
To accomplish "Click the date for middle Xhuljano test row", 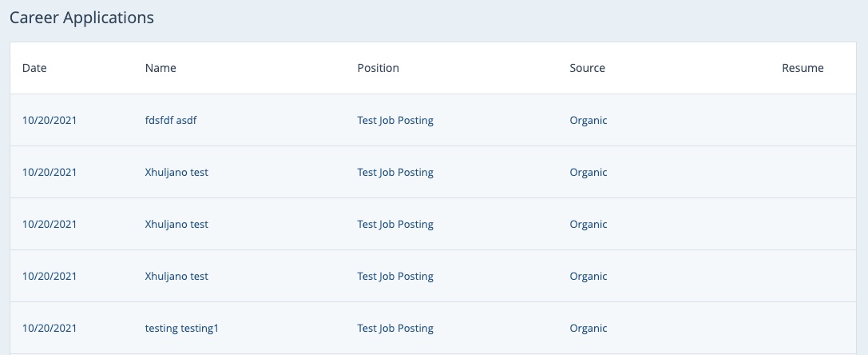I will click(50, 225).
